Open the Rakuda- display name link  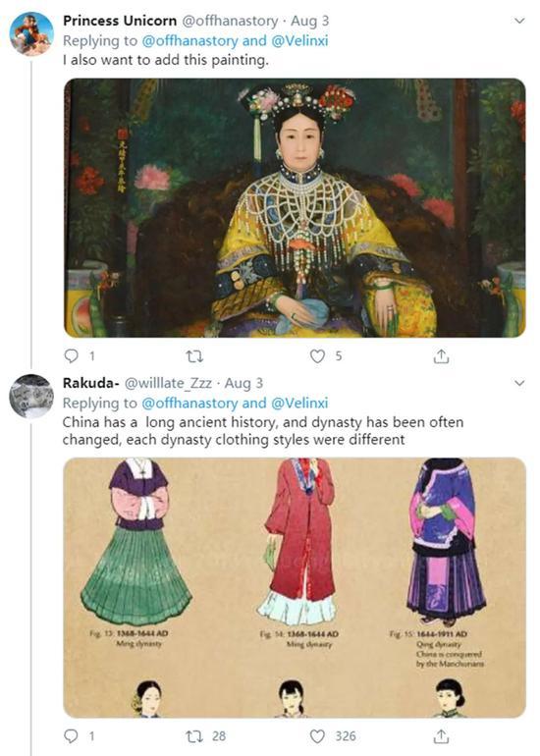tap(91, 383)
